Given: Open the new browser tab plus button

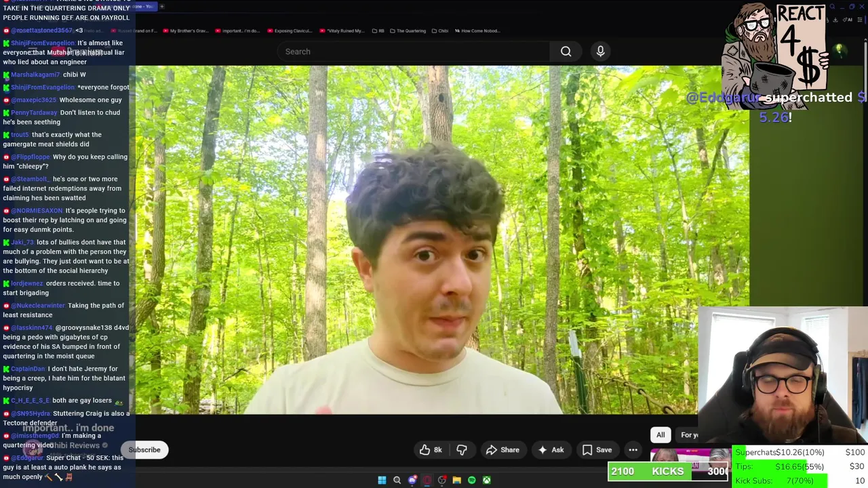Looking at the screenshot, I should point(161,7).
